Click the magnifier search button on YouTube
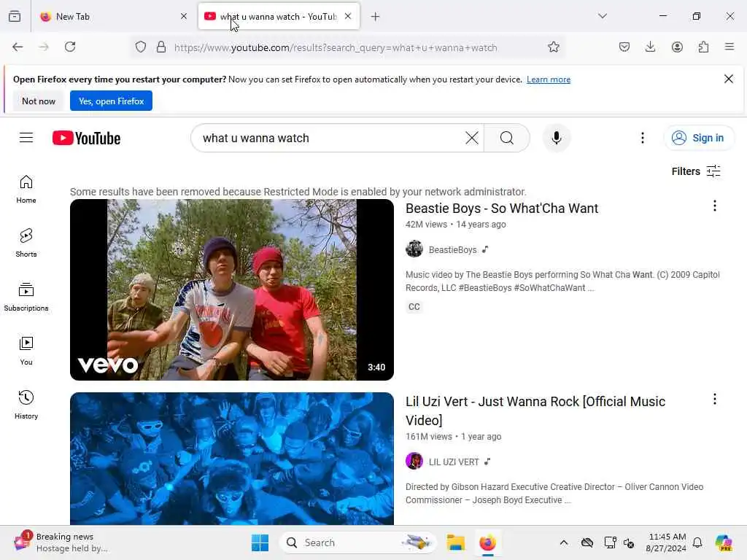The height and width of the screenshot is (560, 747). (507, 138)
